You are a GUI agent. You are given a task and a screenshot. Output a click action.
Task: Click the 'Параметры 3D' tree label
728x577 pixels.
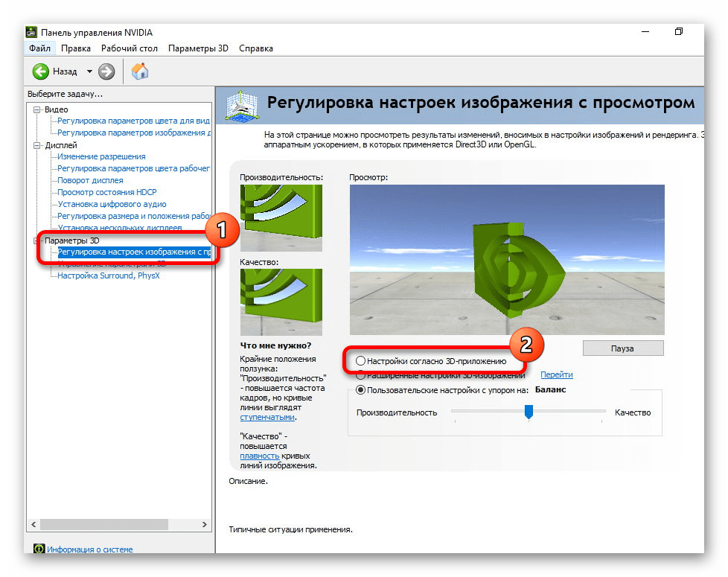[72, 240]
